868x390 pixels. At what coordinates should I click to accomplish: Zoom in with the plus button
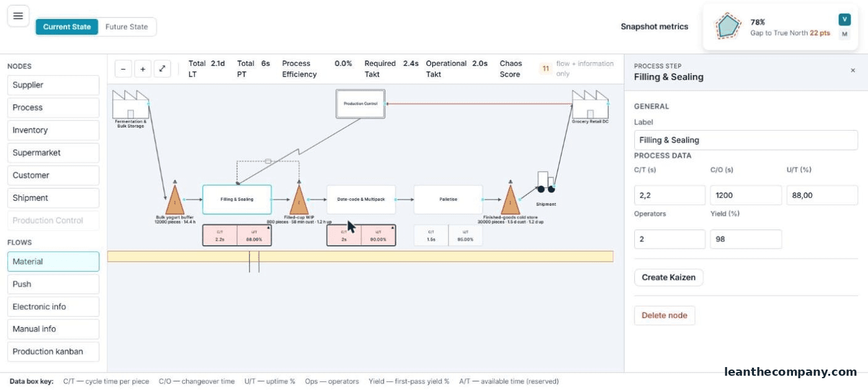tap(143, 69)
